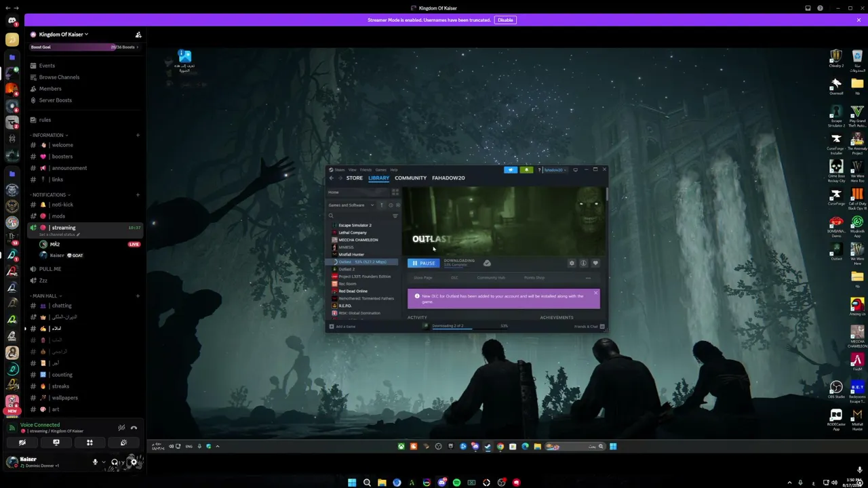
Task: Select the Library tab in Steam
Action: (x=378, y=178)
